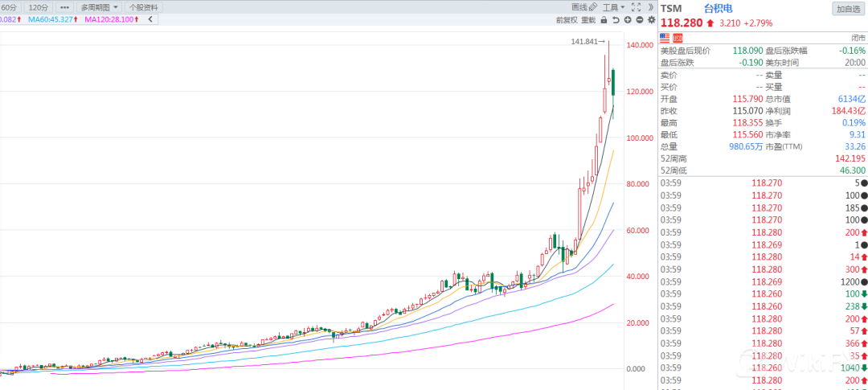Expand the 多周期图 dropdown
This screenshot has width=868, height=390.
click(100, 7)
